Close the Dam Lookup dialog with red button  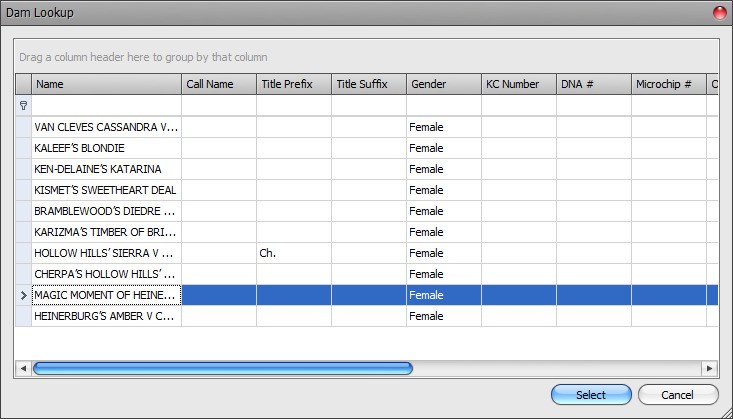(720, 13)
